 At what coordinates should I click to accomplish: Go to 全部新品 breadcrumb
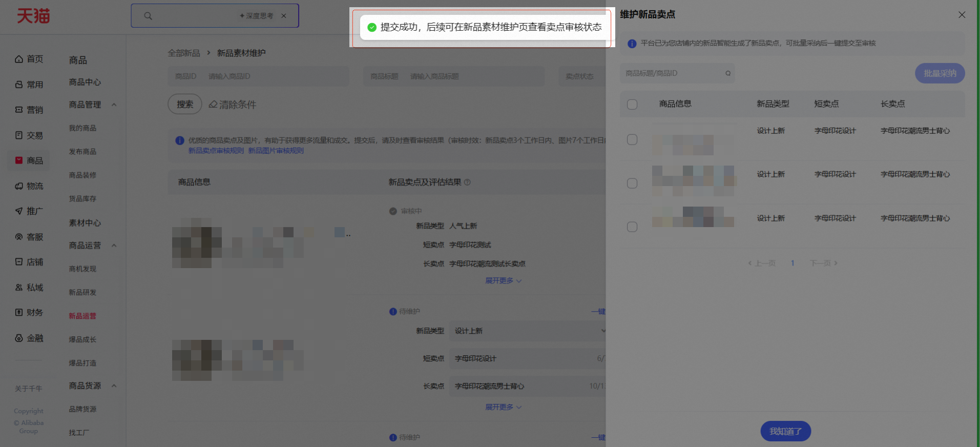184,53
